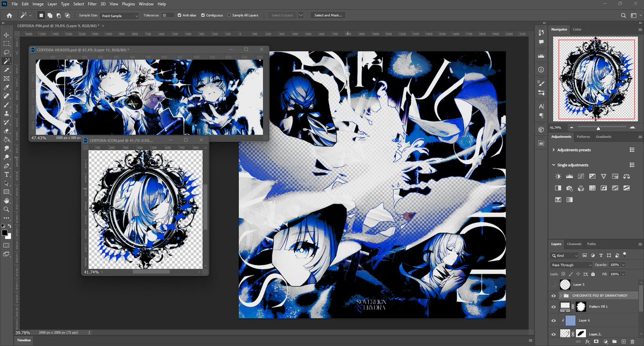Click Layer 6 blue thumbnail
This screenshot has height=346, width=644.
(x=570, y=320)
